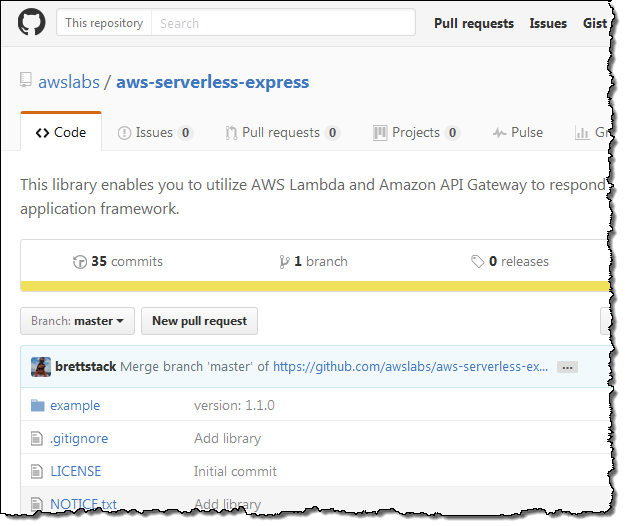625x526 pixels.
Task: Expand the commit message ellipsis button
Action: (x=567, y=367)
